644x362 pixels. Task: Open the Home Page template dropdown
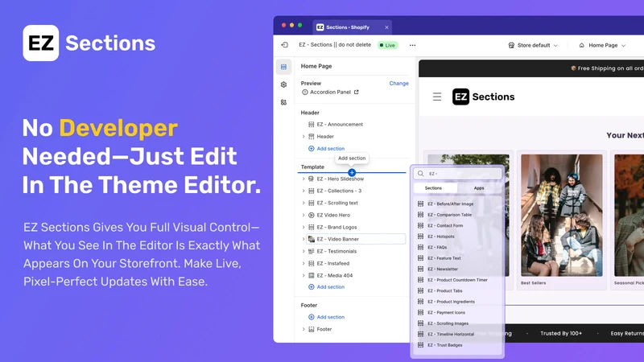tap(602, 45)
